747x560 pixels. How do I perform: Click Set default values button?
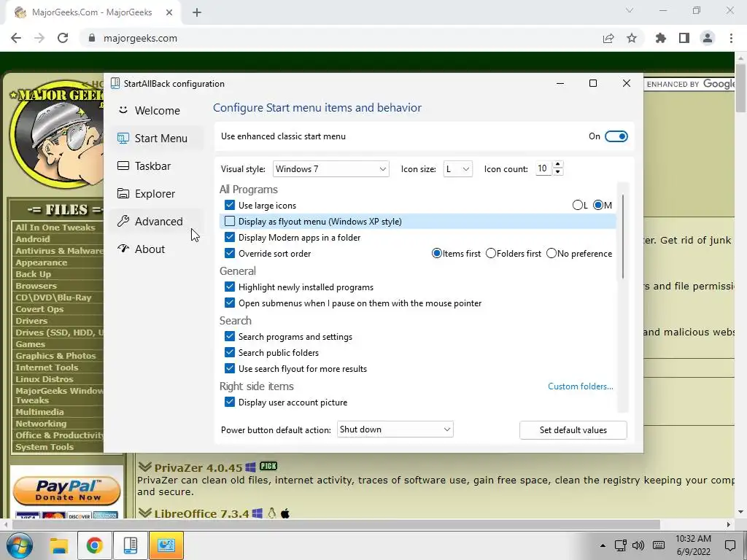coord(573,430)
